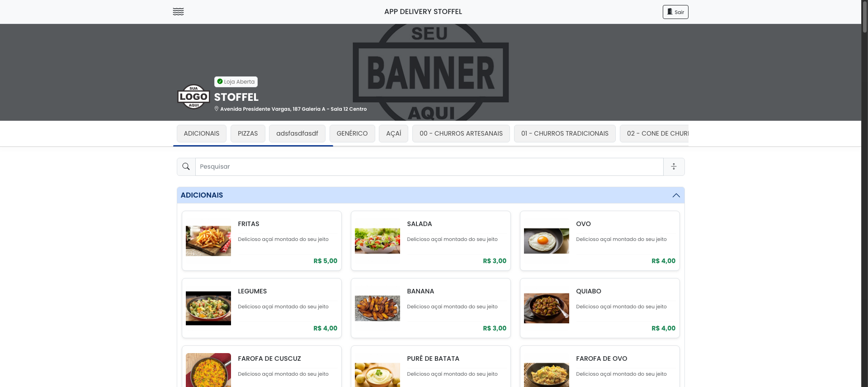This screenshot has width=868, height=387.
Task: Click the SALADA item name
Action: (420, 224)
